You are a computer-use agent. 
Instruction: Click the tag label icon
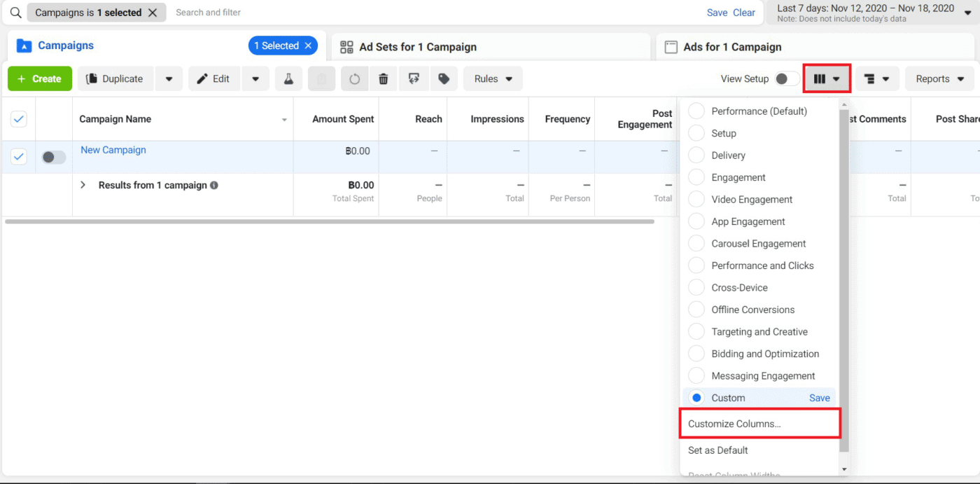tap(443, 79)
